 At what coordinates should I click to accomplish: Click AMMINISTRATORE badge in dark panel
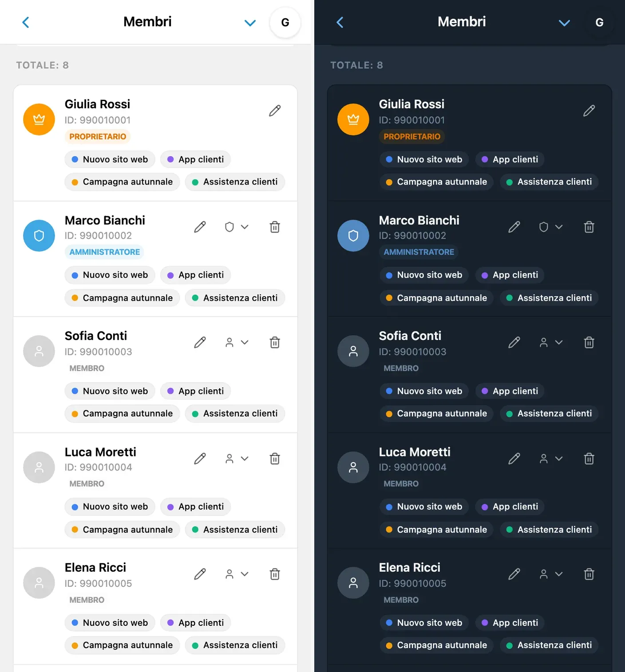point(419,252)
